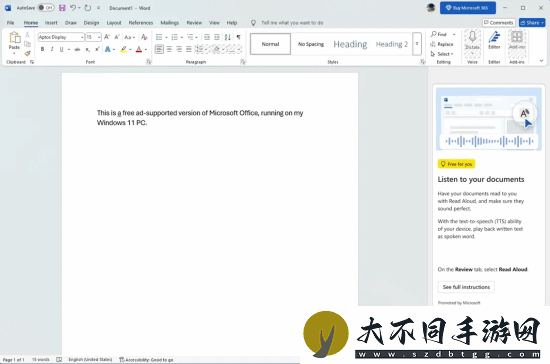The width and height of the screenshot is (550, 364).
Task: Toggle underline formatting
Action: (61, 49)
